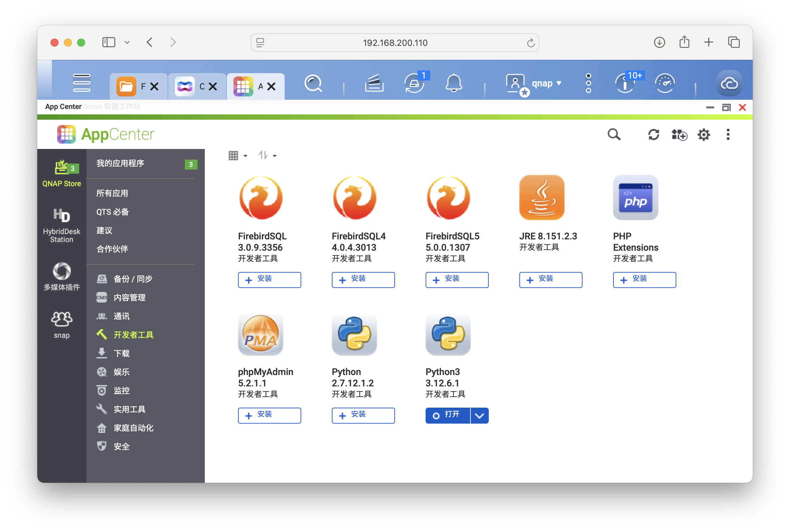Install PHP Extensions

point(644,280)
